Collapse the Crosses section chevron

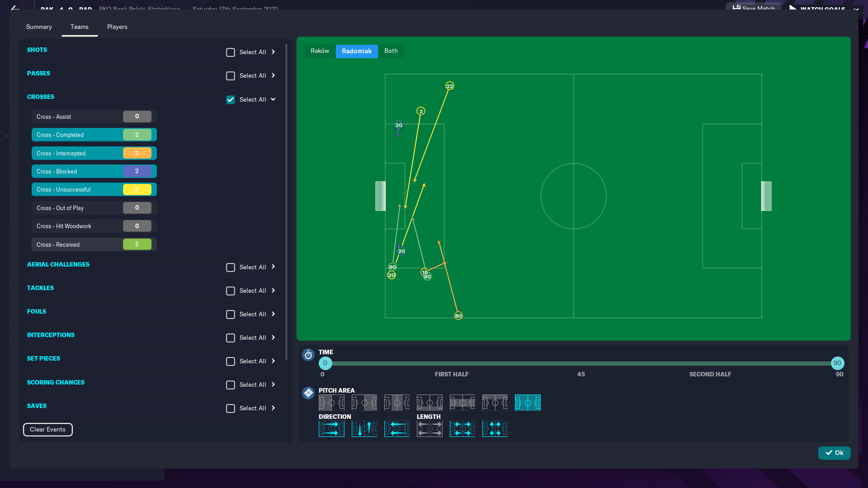(273, 99)
